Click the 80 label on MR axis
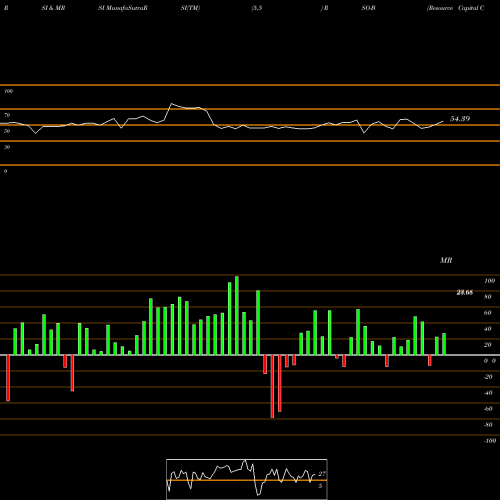This screenshot has height=500, width=500. pos(487,297)
